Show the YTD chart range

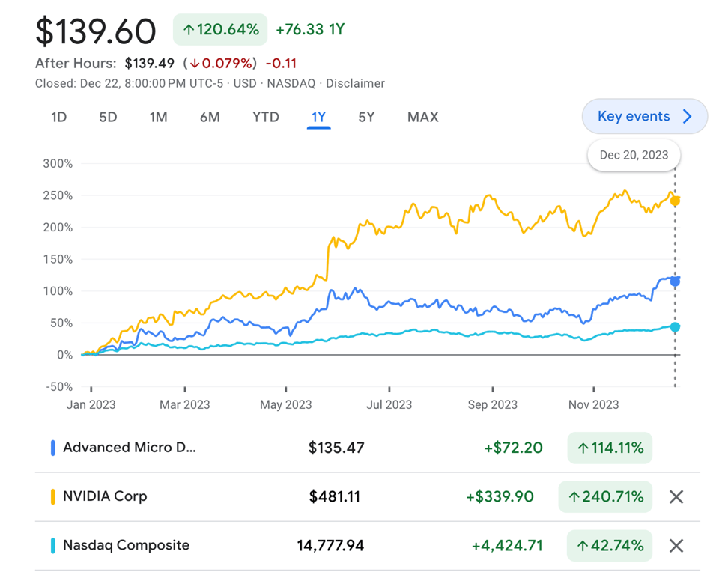[x=265, y=117]
